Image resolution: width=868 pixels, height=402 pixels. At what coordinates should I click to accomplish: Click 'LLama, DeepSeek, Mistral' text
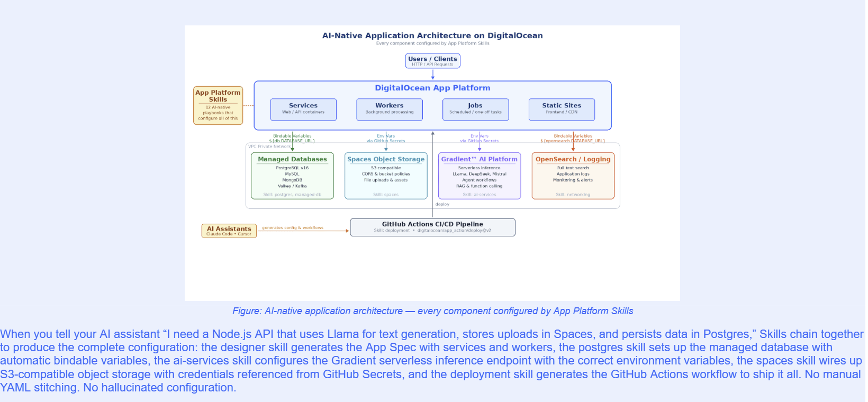point(480,174)
